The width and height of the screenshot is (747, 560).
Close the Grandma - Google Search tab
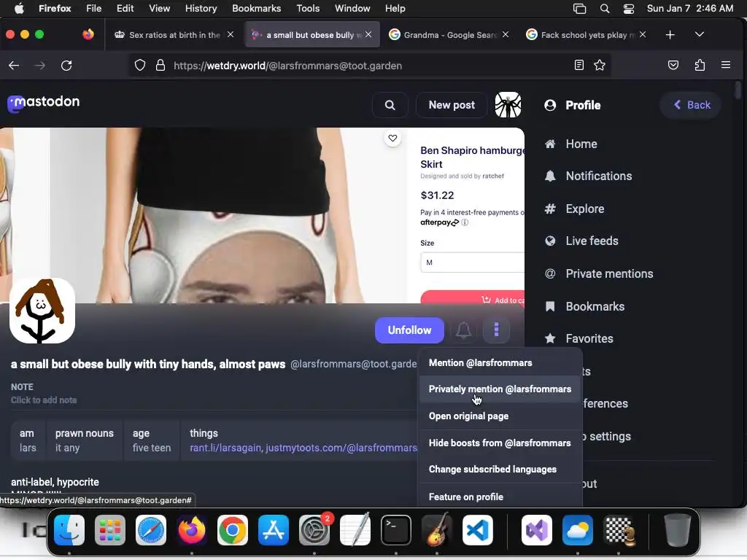click(506, 34)
